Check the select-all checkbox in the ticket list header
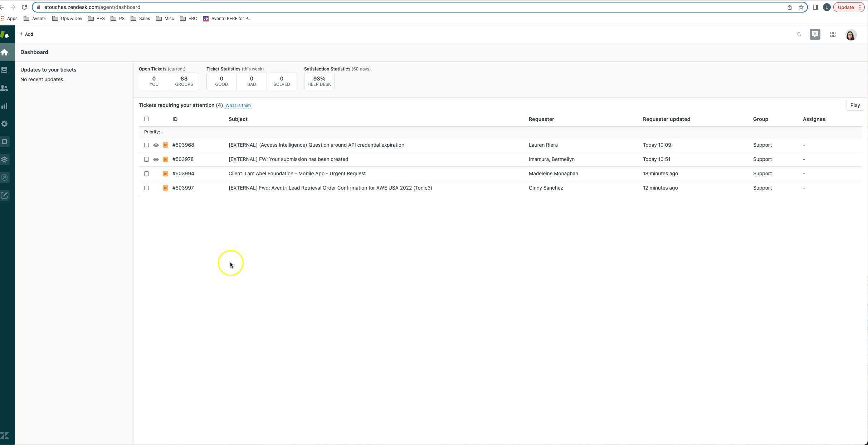This screenshot has height=445, width=868. 146,119
